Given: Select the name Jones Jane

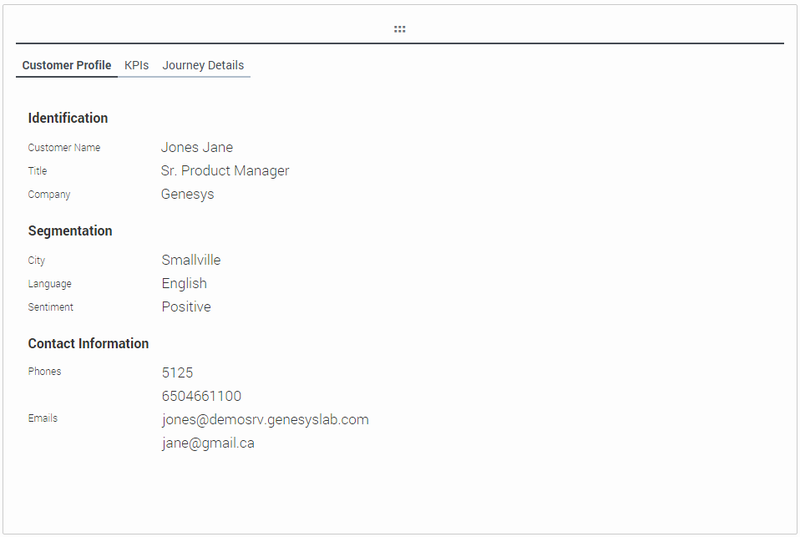Looking at the screenshot, I should coord(197,147).
